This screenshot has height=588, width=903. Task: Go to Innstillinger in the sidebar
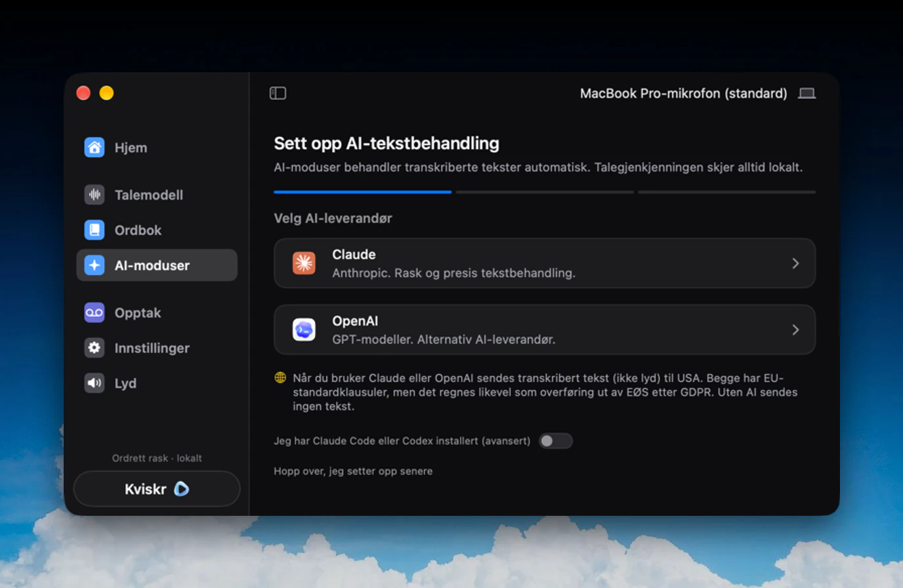[156, 348]
